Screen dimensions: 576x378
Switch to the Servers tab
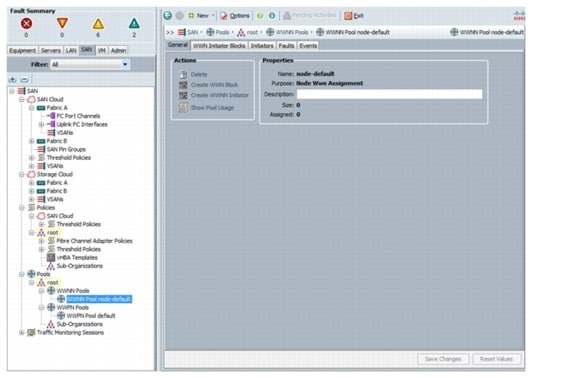click(51, 50)
